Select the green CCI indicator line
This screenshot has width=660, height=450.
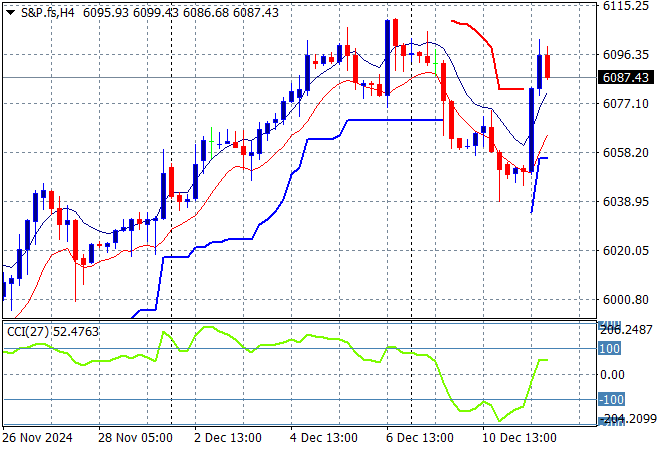(x=275, y=373)
